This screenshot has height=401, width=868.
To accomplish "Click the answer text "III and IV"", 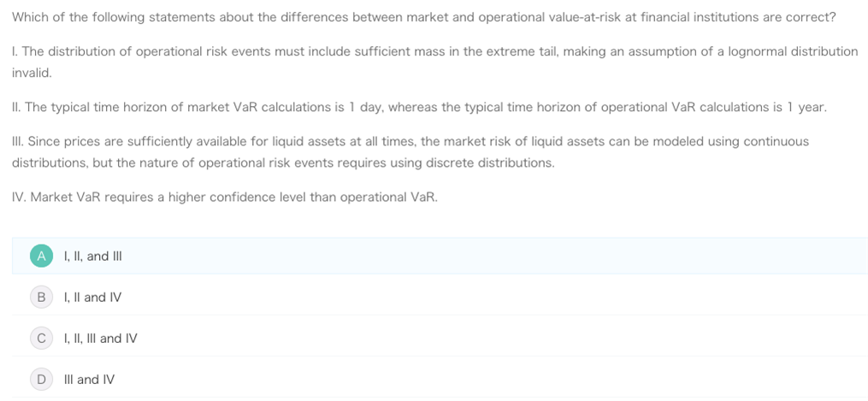I will pyautogui.click(x=90, y=380).
